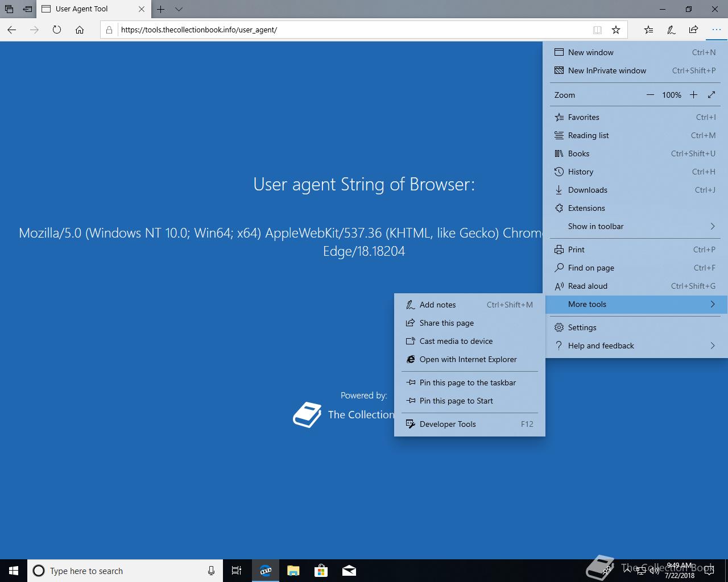728x582 pixels.
Task: Click the Add notes pen icon in toolbar
Action: click(x=671, y=30)
